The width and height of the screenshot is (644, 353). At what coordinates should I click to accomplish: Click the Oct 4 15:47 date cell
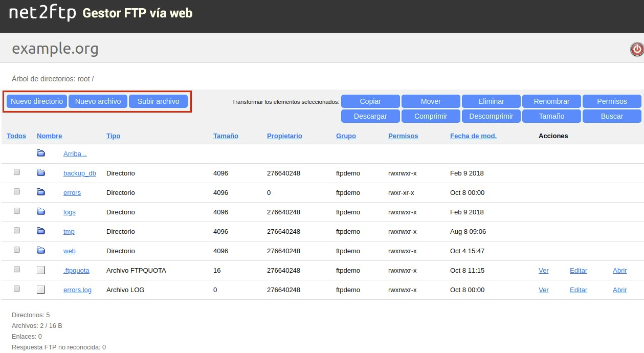click(467, 251)
